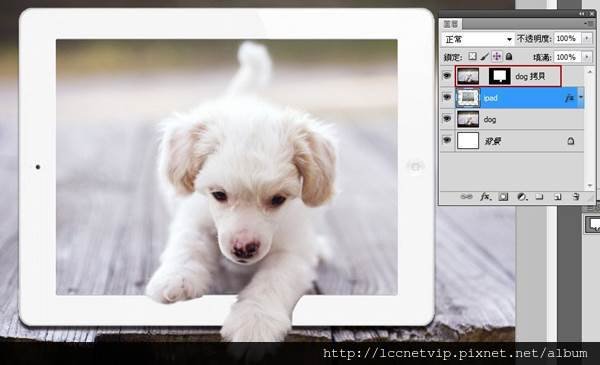Open layer style fx menu at panel bottom
Viewport: 600px width, 365px height.
485,197
